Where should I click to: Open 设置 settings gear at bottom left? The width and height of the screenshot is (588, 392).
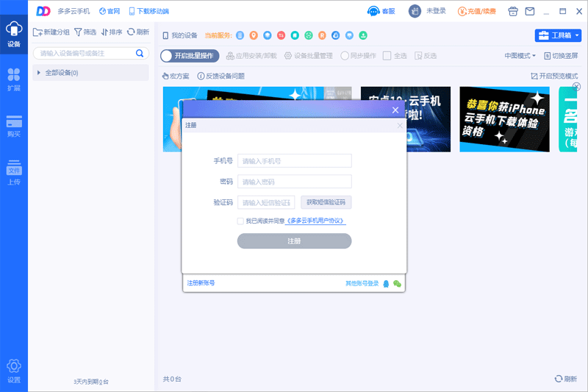pos(14,370)
